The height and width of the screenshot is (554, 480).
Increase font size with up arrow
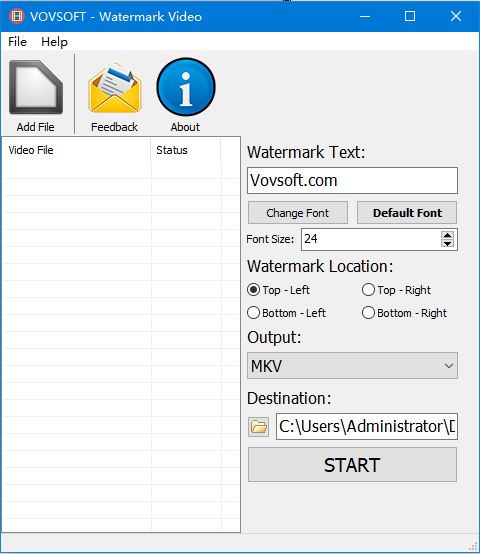click(x=448, y=235)
